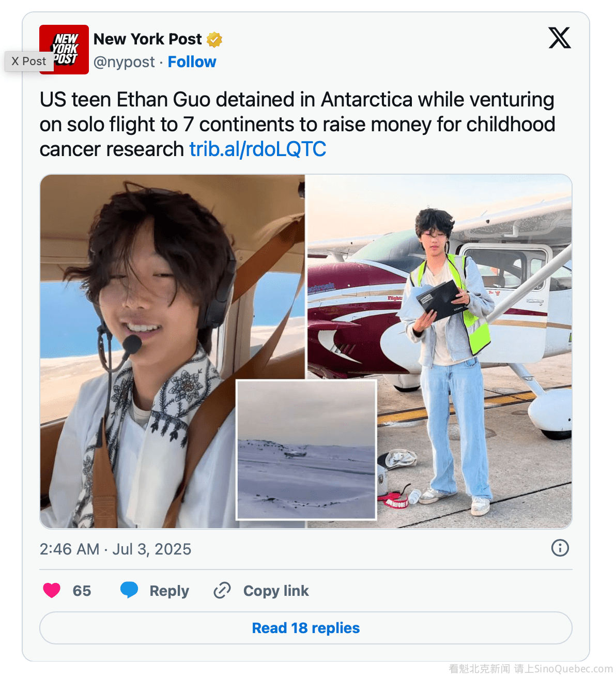Screen dimensions: 616x677
Task: Click the Read 18 replies button
Action: [306, 628]
